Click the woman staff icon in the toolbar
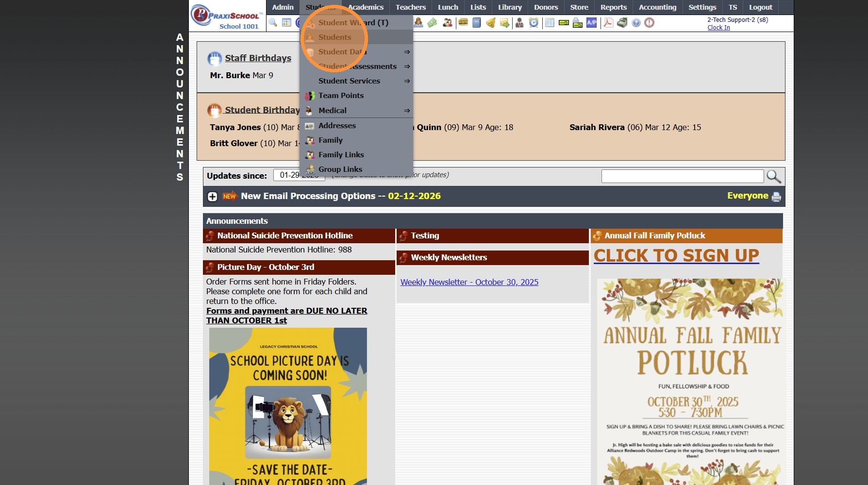 (418, 23)
